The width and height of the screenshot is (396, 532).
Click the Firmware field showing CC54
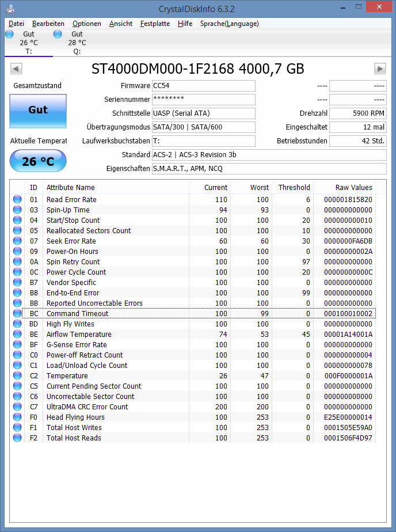pos(203,86)
